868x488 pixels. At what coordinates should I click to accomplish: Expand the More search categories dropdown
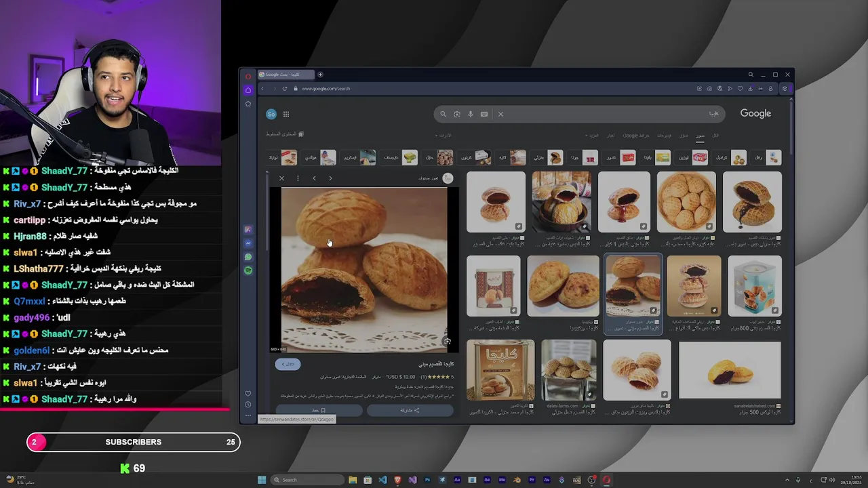coord(593,136)
